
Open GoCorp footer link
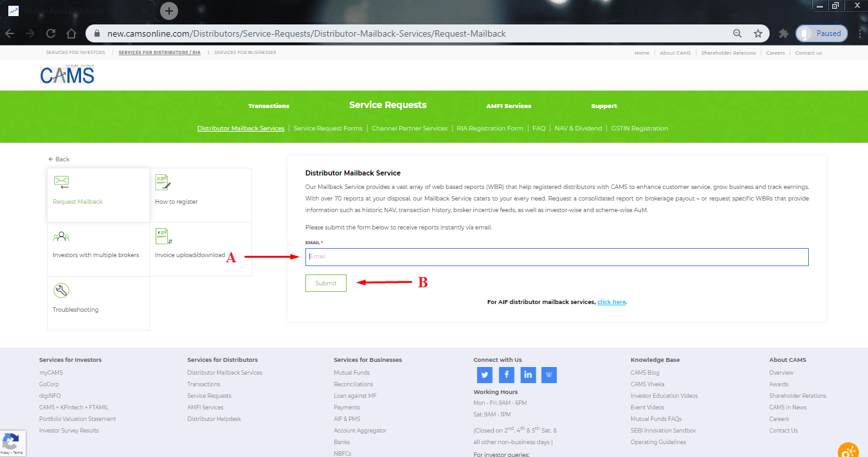[49, 384]
